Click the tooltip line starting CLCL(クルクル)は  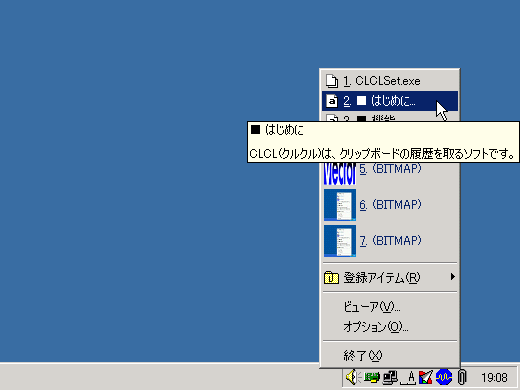click(x=382, y=154)
